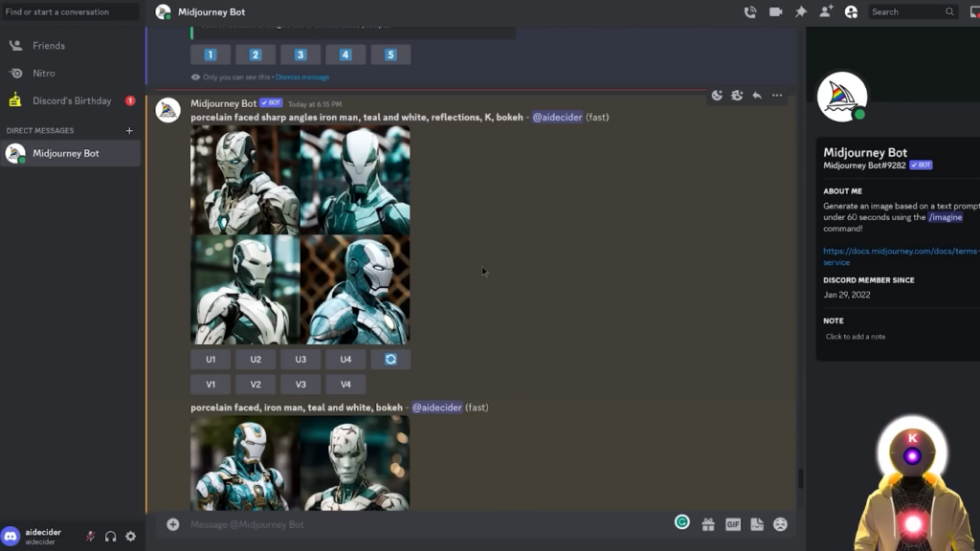This screenshot has width=980, height=551.
Task: Open the More options ellipsis on message
Action: [777, 96]
